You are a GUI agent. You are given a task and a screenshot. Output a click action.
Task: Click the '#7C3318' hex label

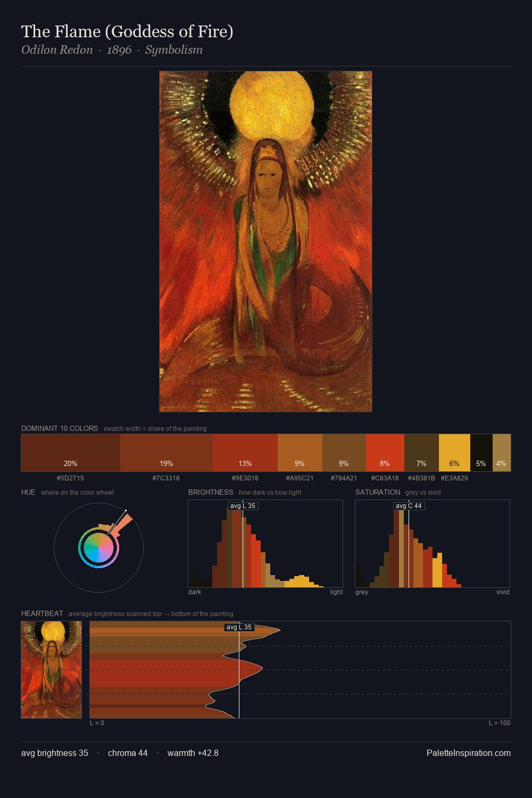pyautogui.click(x=166, y=478)
